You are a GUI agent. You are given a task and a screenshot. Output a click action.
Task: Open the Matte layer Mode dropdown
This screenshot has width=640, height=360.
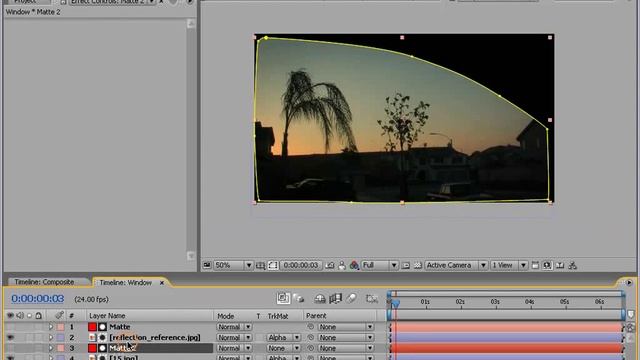tap(234, 327)
